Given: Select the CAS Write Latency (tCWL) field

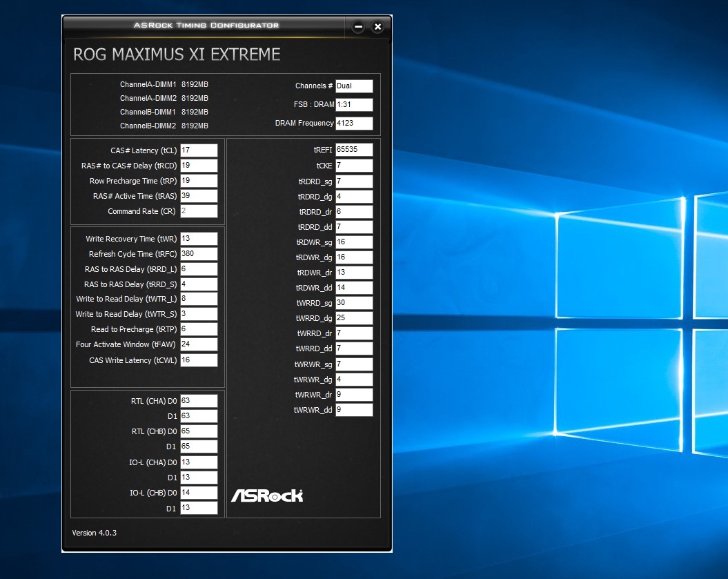Looking at the screenshot, I should 199,360.
